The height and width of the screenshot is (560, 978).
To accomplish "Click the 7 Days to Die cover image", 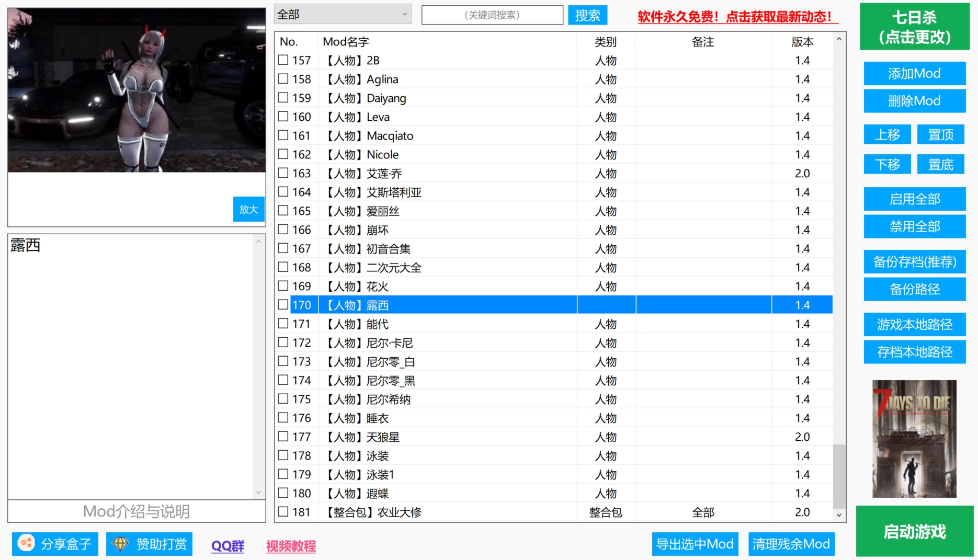I will pyautogui.click(x=914, y=439).
